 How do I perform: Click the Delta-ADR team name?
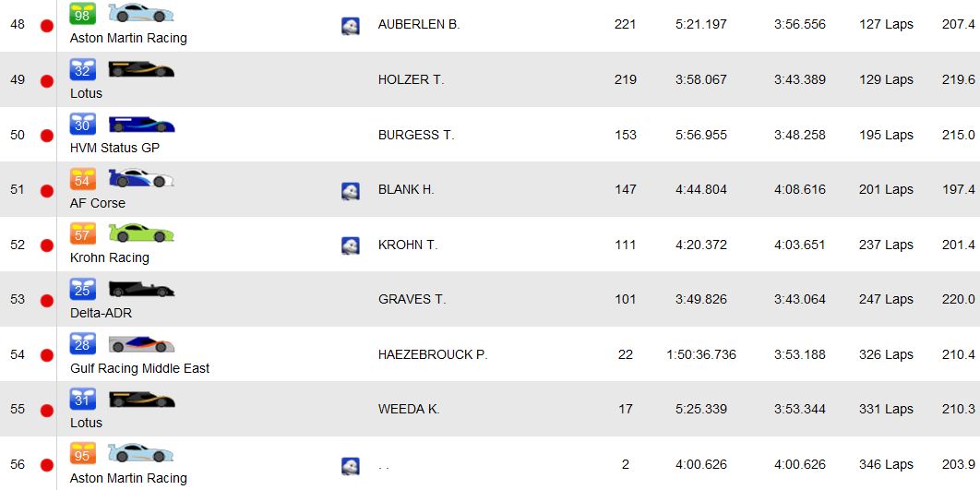tap(101, 313)
